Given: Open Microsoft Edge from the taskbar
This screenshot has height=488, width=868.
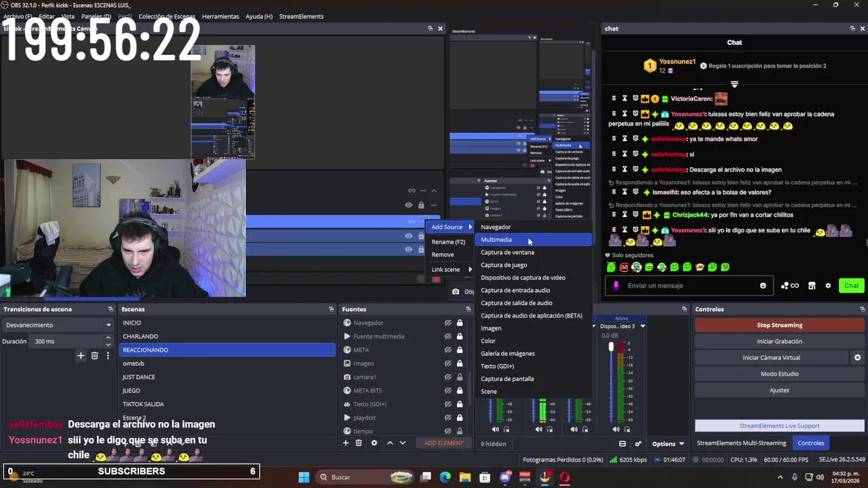Looking at the screenshot, I should point(445,477).
